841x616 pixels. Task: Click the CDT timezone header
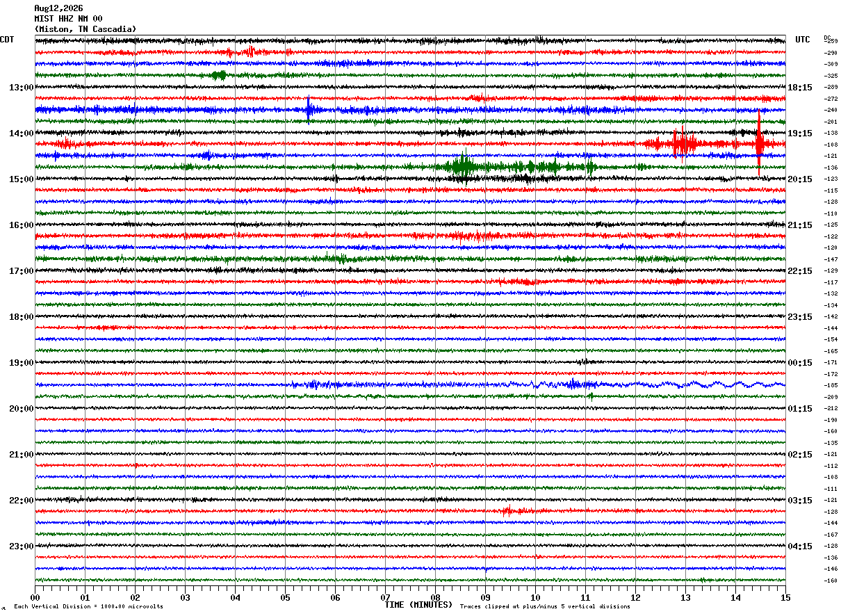pos(7,40)
